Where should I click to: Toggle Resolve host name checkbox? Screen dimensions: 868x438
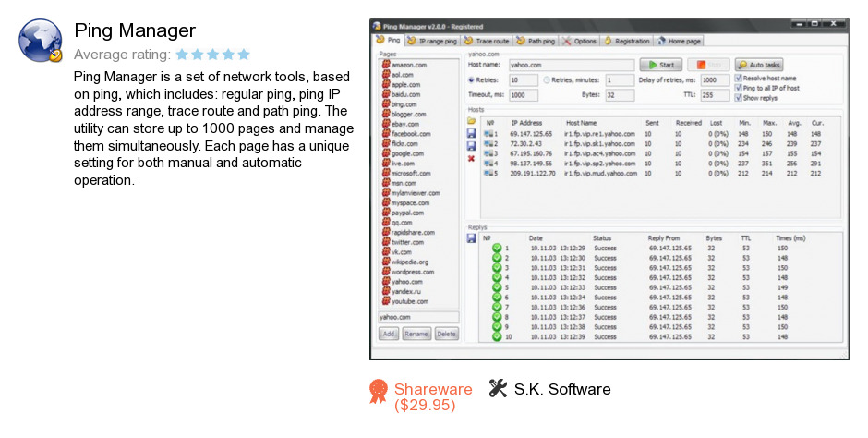pyautogui.click(x=738, y=78)
